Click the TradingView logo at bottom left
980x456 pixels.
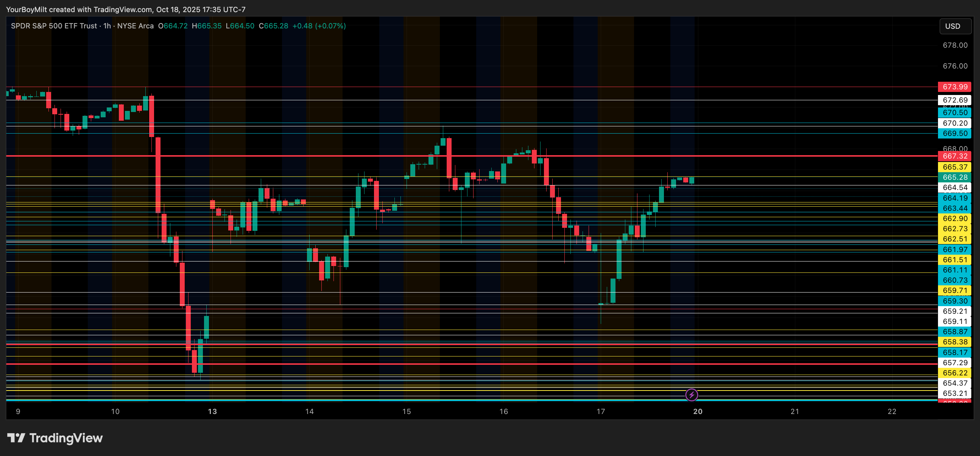[55, 438]
